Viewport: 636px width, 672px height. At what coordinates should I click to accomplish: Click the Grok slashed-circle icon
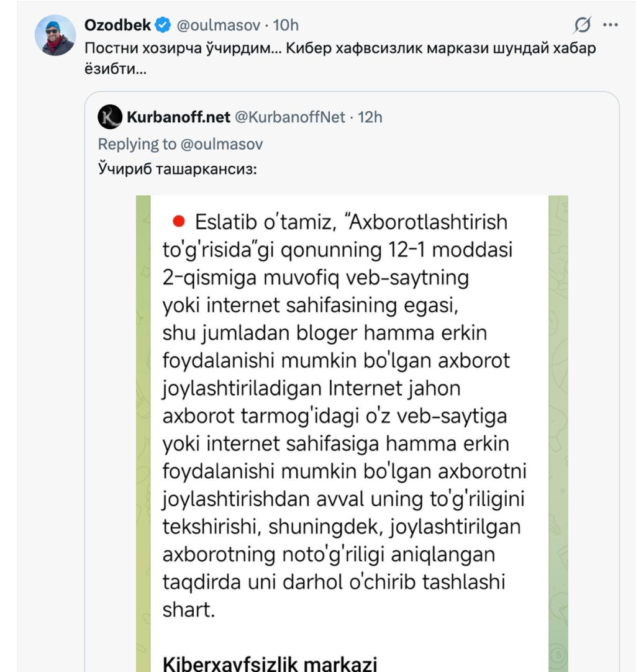tap(583, 25)
